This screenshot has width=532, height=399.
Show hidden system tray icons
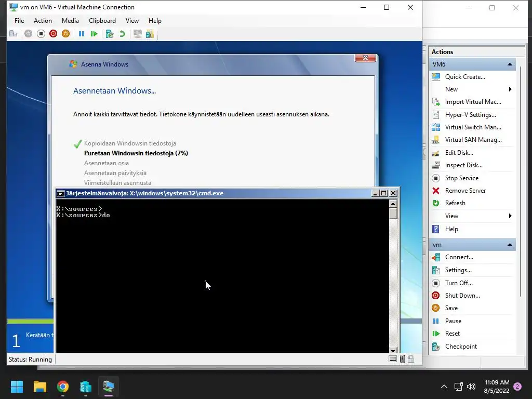tap(444, 387)
